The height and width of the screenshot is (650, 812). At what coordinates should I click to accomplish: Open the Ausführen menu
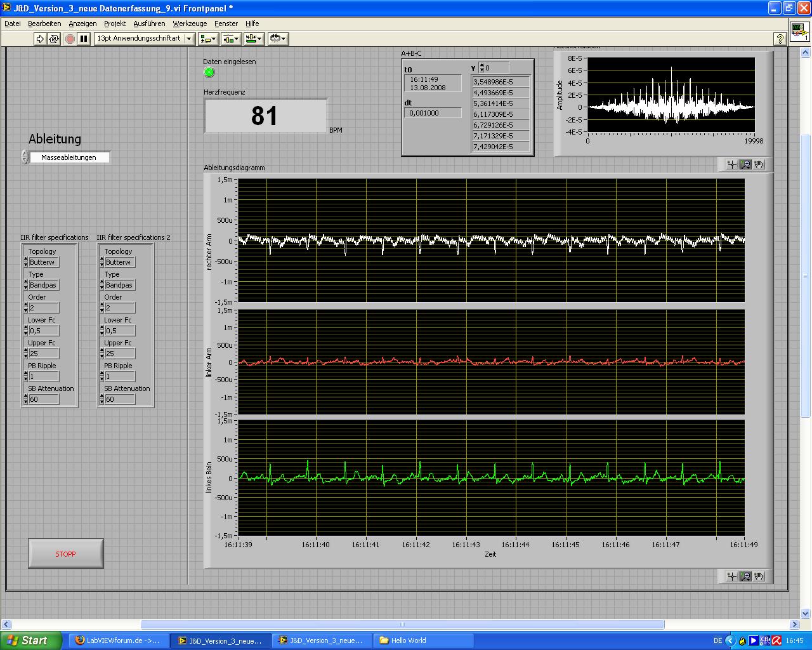(x=149, y=23)
